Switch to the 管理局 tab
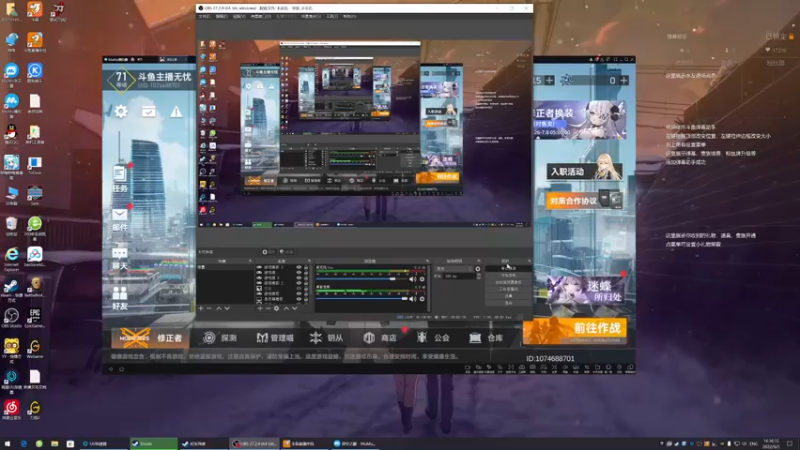This screenshot has width=800, height=450. [x=275, y=338]
